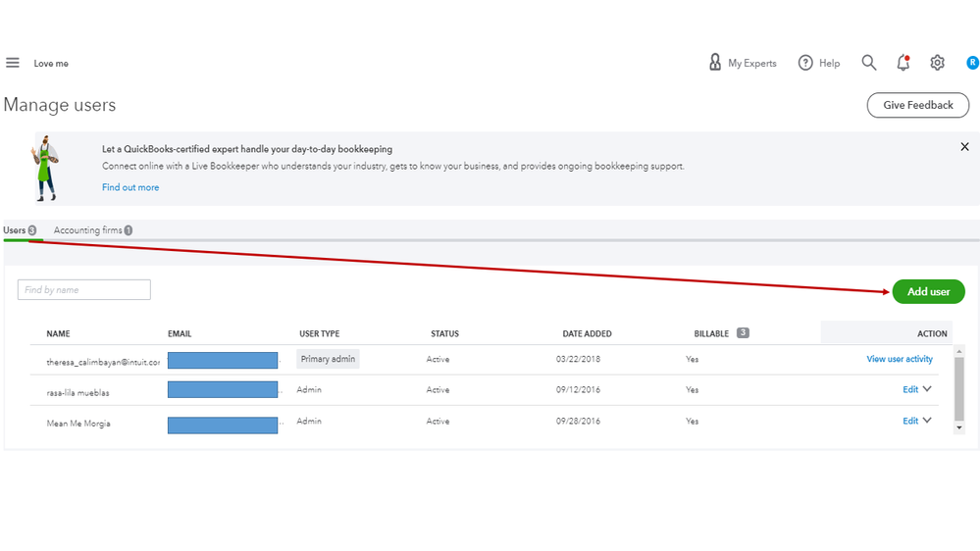Click scrollbar up arrow in user table
Viewport: 980px width, 551px height.
tap(958, 351)
